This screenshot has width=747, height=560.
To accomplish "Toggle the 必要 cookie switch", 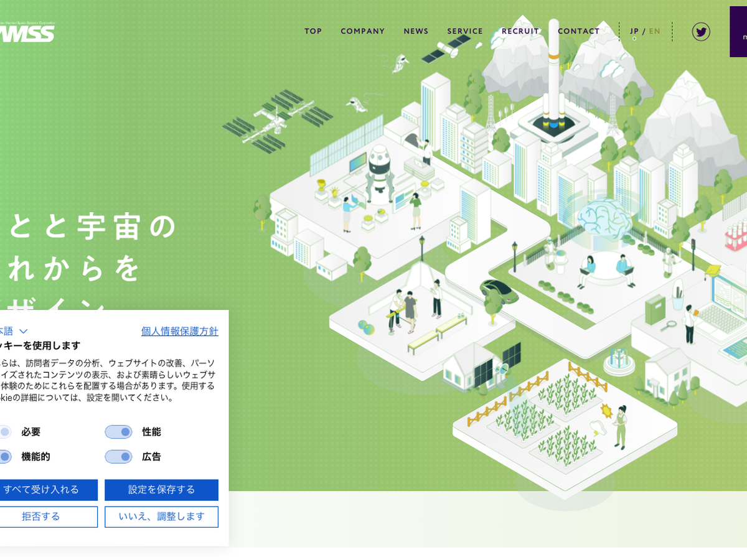I will pyautogui.click(x=4, y=432).
